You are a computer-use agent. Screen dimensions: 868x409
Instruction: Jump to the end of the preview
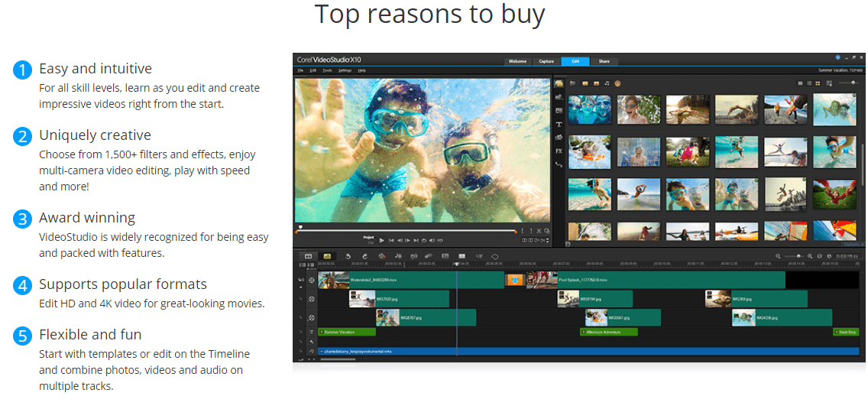point(416,241)
